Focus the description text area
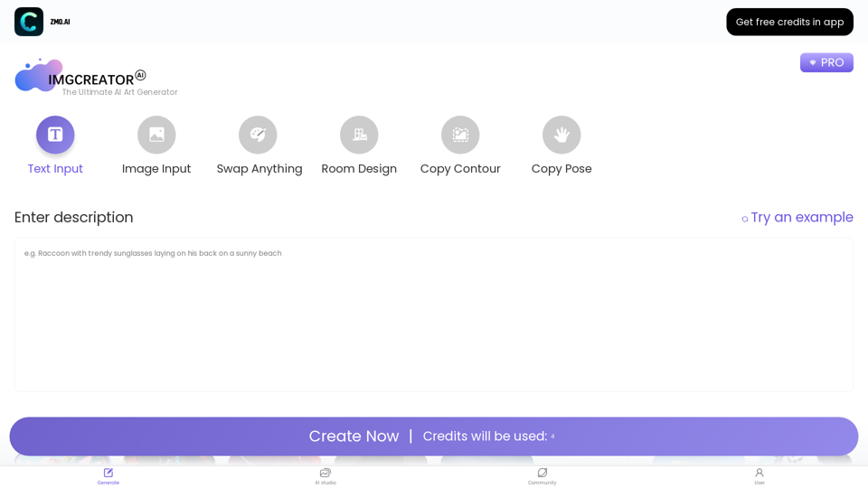 tap(434, 314)
